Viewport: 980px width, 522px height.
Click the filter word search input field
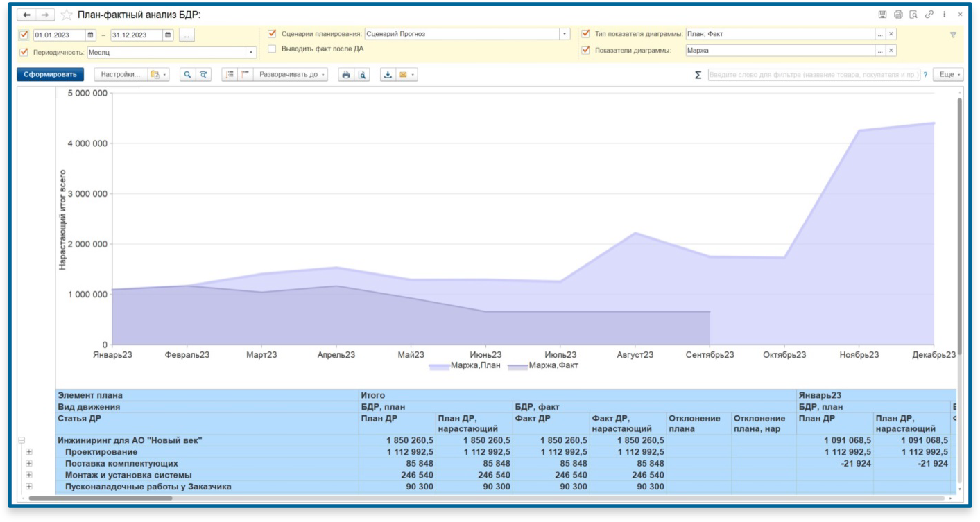click(x=813, y=75)
